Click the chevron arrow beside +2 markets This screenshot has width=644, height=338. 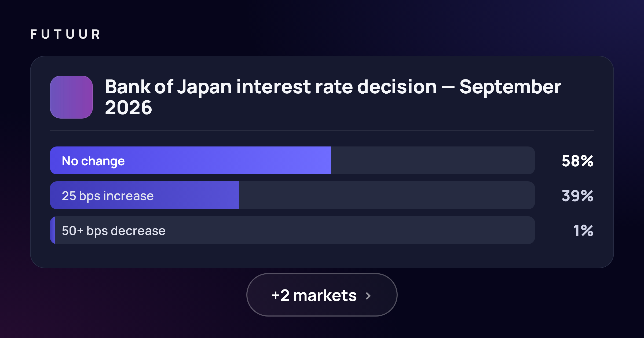pyautogui.click(x=368, y=296)
